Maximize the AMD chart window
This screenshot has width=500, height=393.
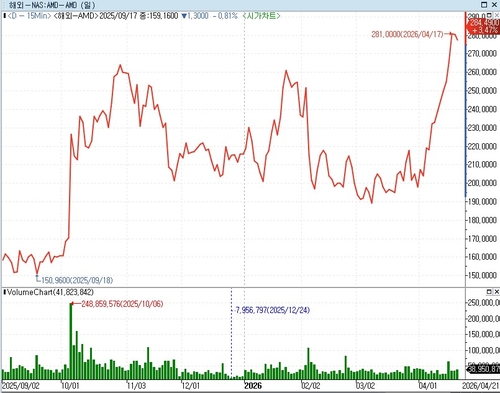coord(484,5)
